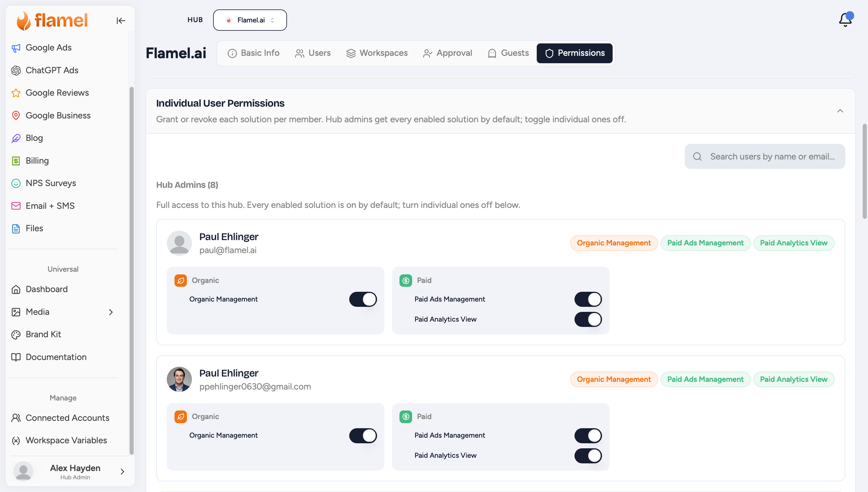This screenshot has height=492, width=868.
Task: Select the Permissions tab
Action: pos(575,53)
